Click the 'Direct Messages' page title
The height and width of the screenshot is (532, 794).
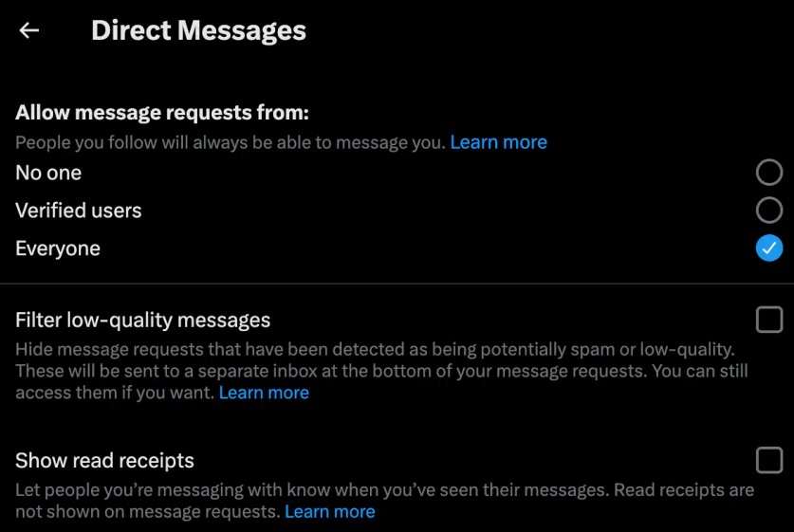(198, 30)
